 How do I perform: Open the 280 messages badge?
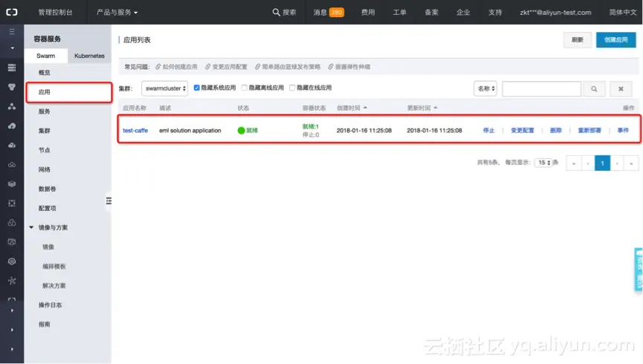[336, 13]
